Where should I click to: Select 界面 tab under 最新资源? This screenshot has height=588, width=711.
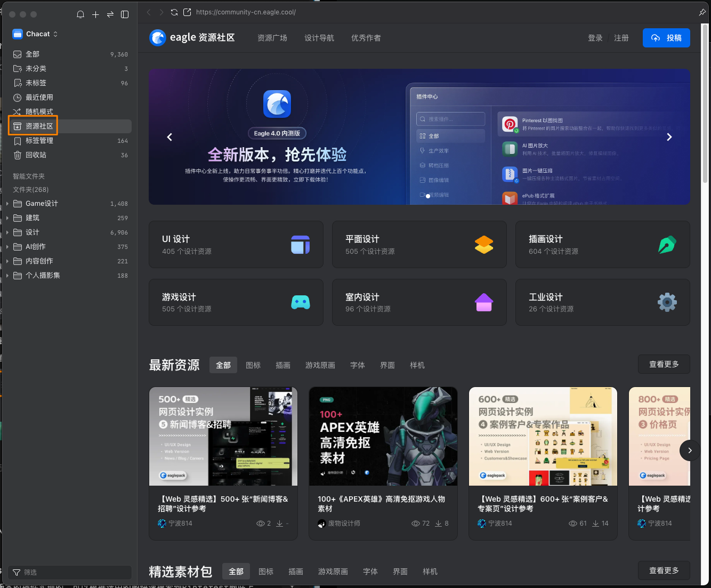point(387,365)
